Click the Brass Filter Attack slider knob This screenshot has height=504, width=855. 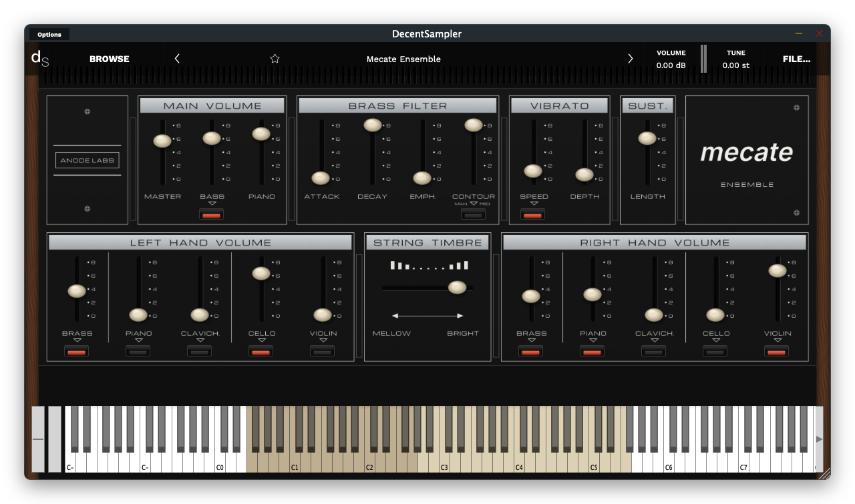321,178
